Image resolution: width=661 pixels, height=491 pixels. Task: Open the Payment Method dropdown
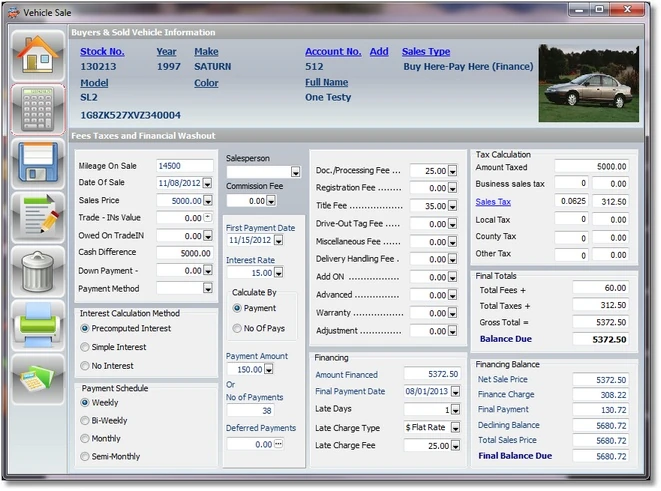point(207,289)
